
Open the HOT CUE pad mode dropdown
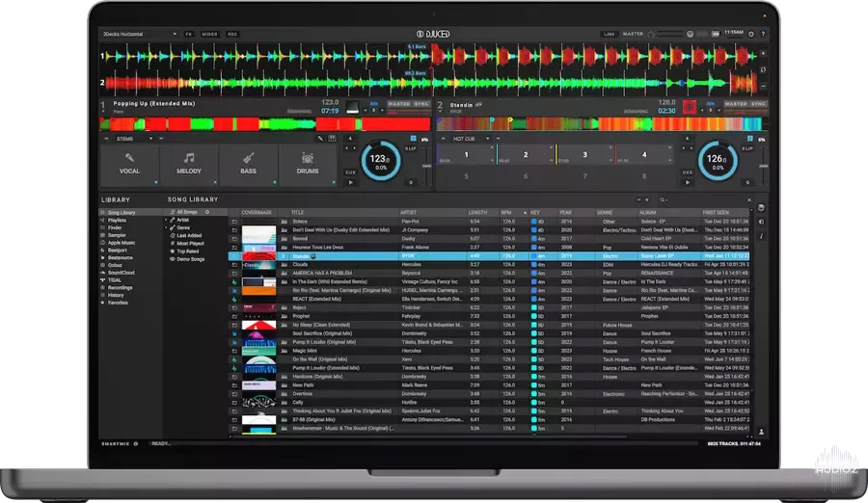tap(471, 139)
